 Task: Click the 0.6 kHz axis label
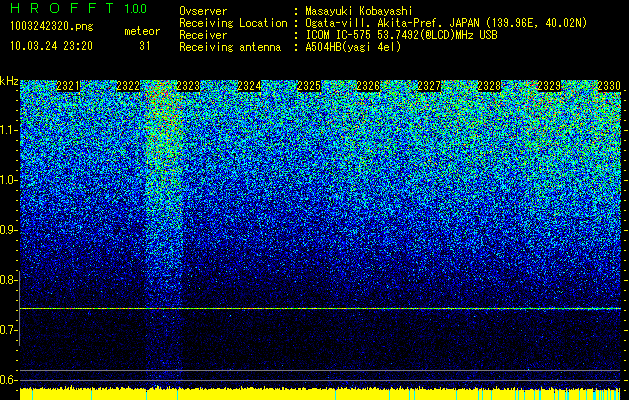click(x=8, y=380)
